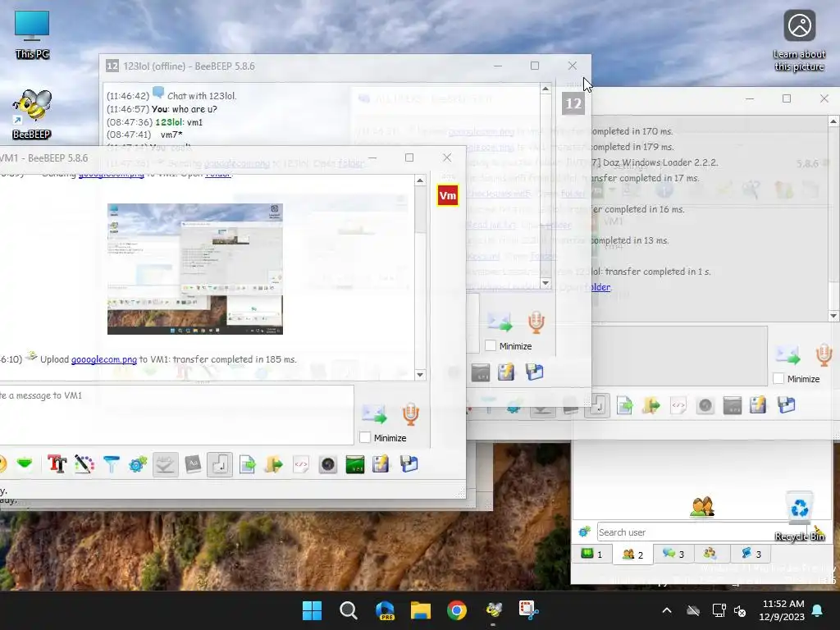Toggle the Enter-key send icon in VM1 toolbar
This screenshot has width=840, height=630.
click(x=220, y=464)
